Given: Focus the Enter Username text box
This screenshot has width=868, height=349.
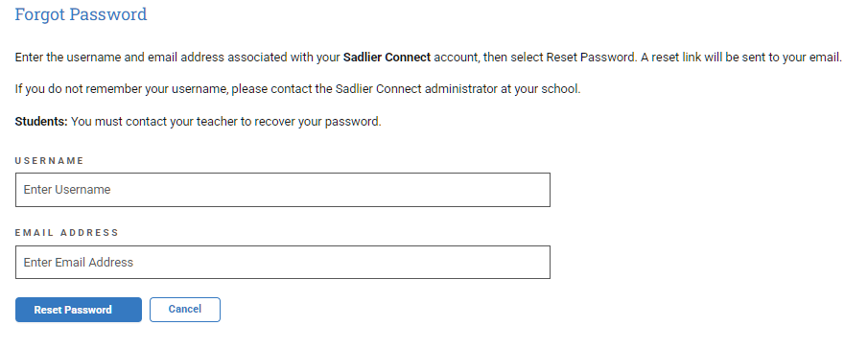Looking at the screenshot, I should click(282, 190).
